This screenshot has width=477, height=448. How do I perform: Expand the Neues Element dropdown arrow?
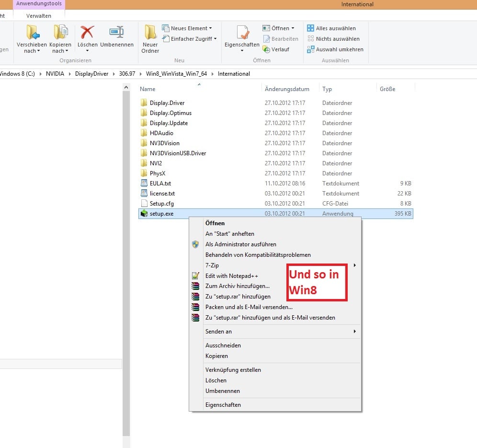(210, 28)
